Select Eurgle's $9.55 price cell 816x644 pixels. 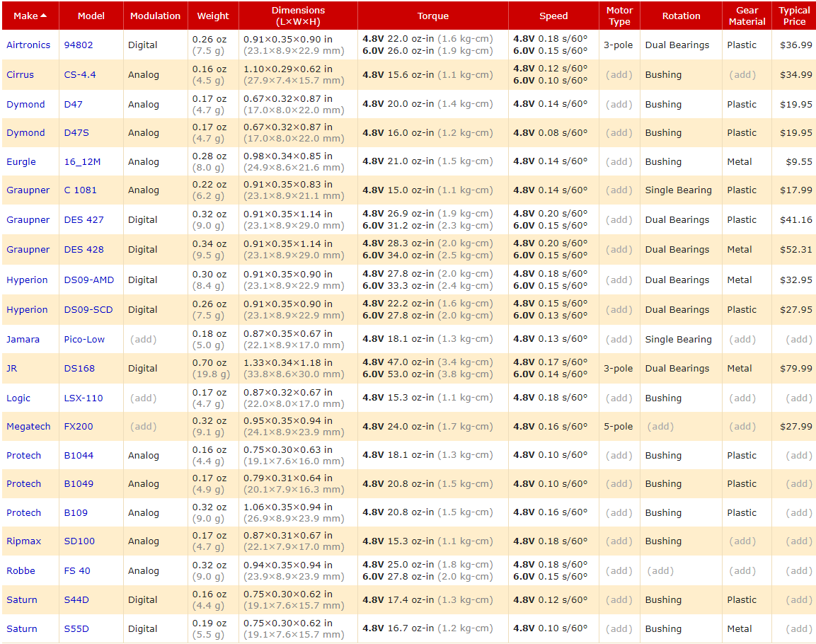799,162
